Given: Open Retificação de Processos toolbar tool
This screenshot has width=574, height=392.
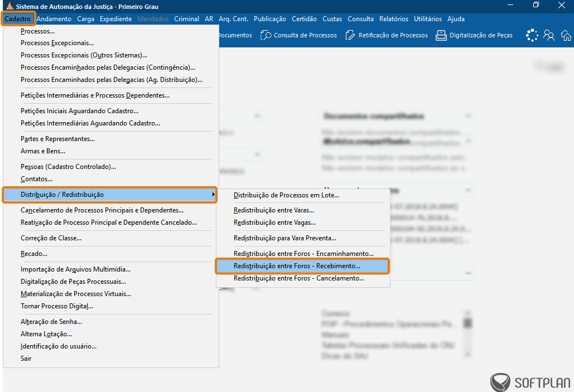Looking at the screenshot, I should (x=387, y=35).
